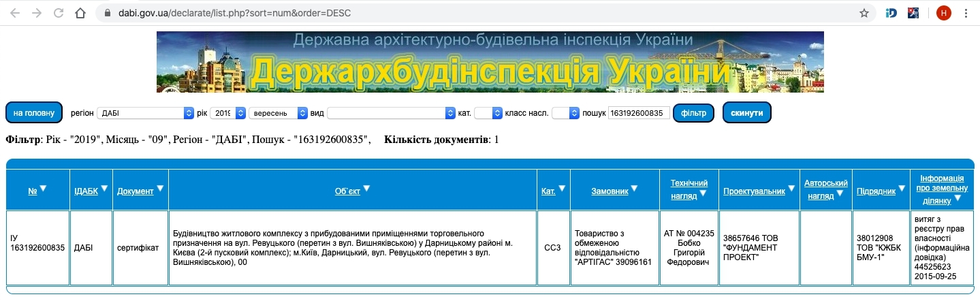Go forward in browser history
The height and width of the screenshot is (301, 980).
(x=37, y=13)
